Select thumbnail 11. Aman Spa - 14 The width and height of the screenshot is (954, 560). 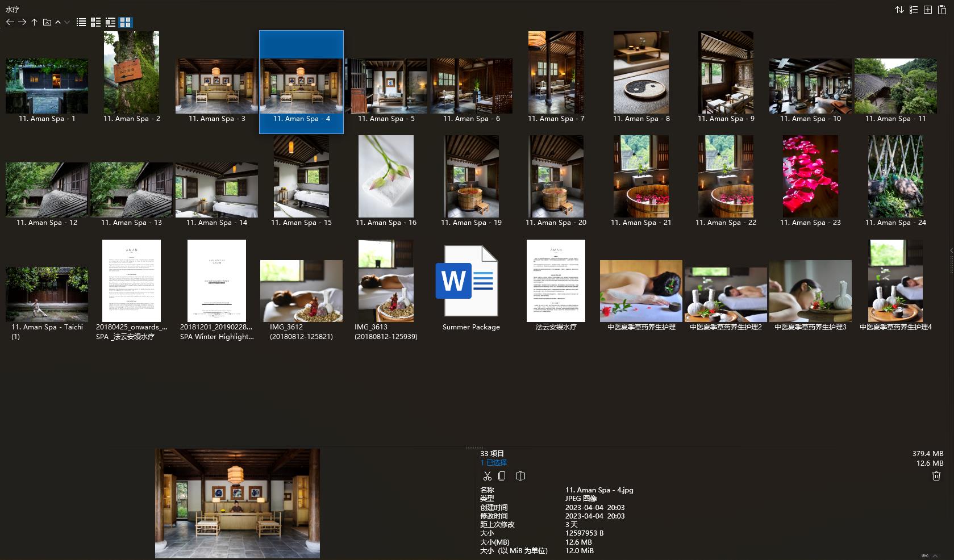(216, 190)
